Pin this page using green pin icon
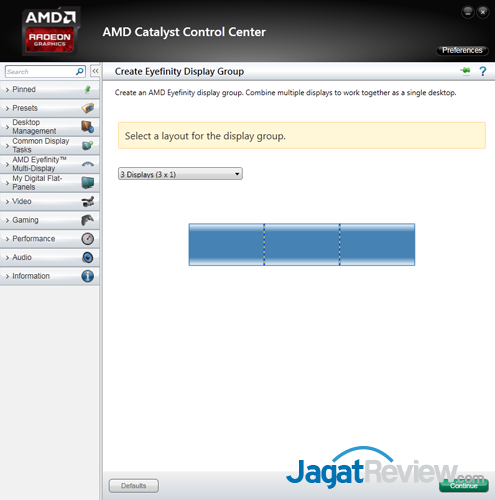This screenshot has height=500, width=495. coord(466,71)
